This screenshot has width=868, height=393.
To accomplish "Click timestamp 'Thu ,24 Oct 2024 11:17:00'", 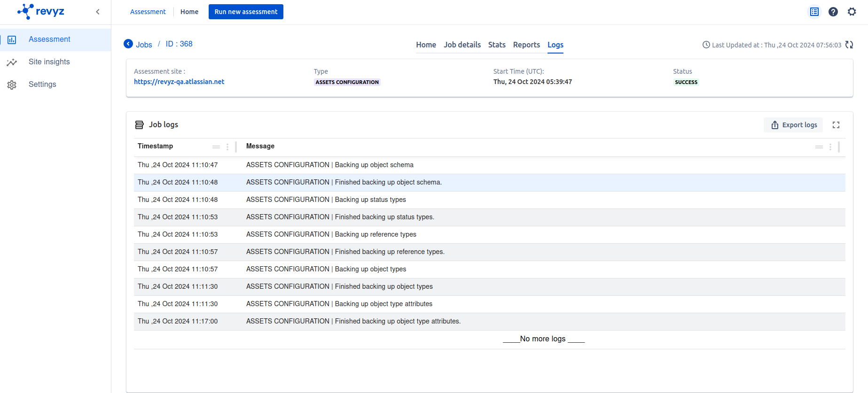I will click(x=178, y=321).
